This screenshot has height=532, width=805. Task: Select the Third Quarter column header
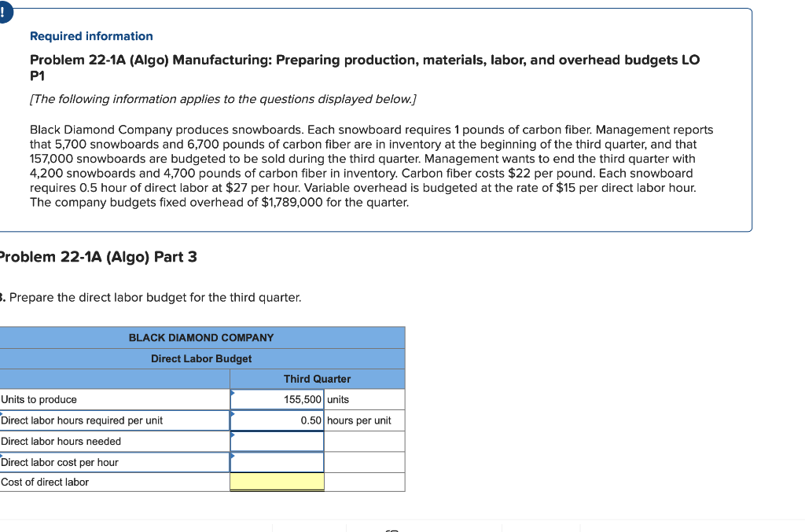tap(317, 379)
